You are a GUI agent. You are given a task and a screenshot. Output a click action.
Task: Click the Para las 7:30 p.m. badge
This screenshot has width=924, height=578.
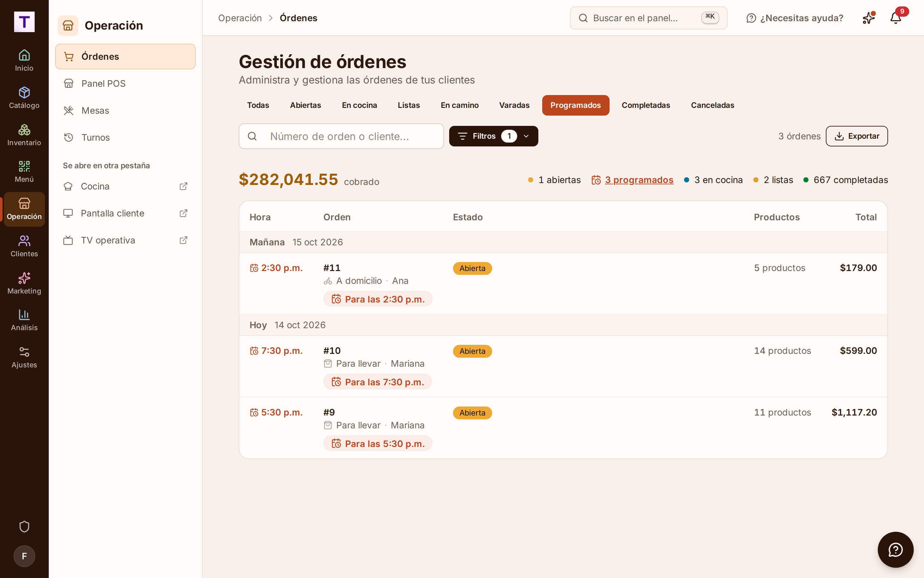378,382
